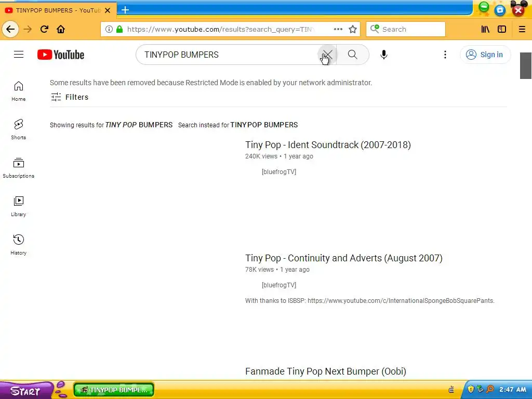Click the TINYPOP BUMPE... taskbar button
Image resolution: width=532 pixels, height=399 pixels.
point(114,390)
